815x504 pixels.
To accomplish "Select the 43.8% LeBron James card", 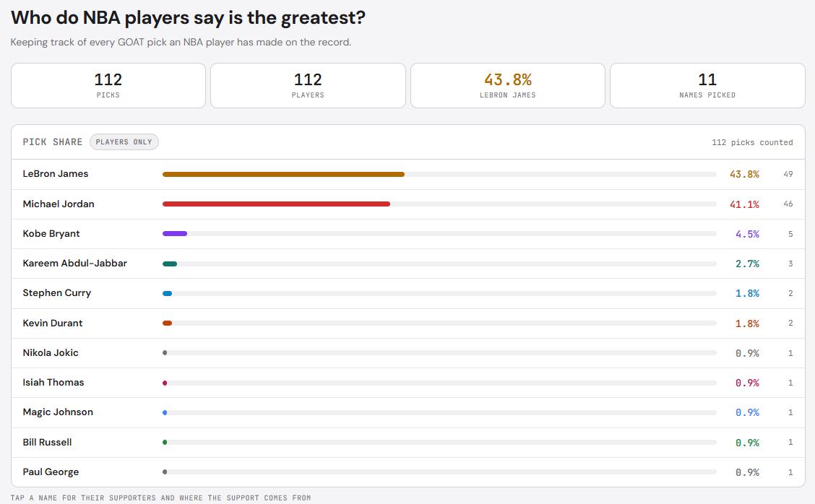I will 508,86.
